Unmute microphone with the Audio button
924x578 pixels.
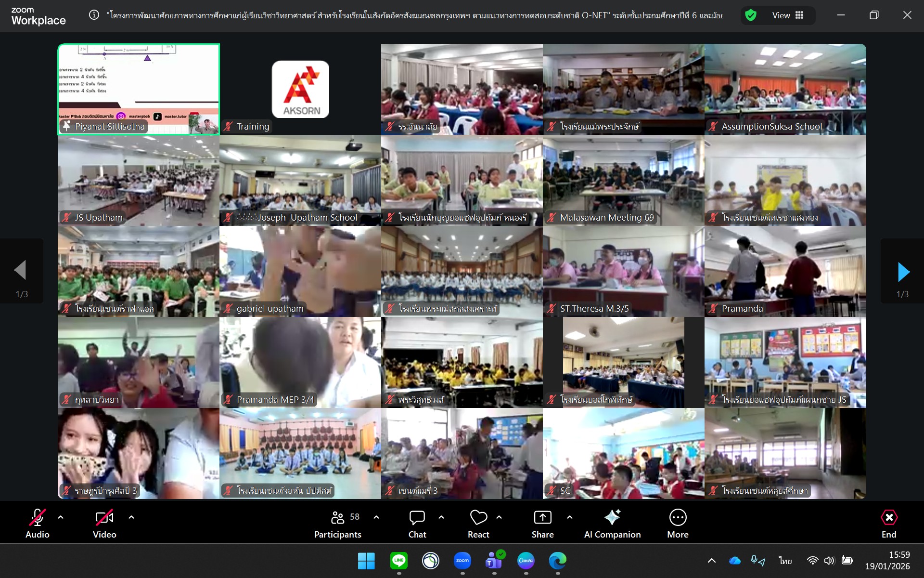tap(37, 524)
